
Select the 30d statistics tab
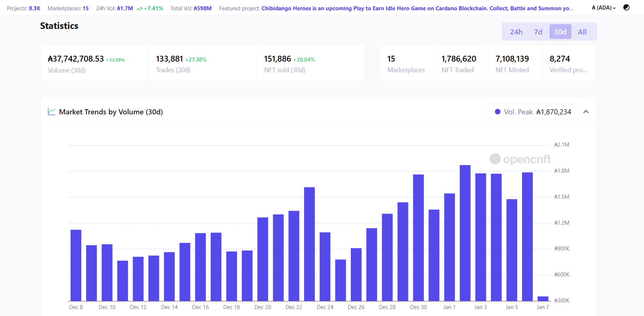coord(560,32)
